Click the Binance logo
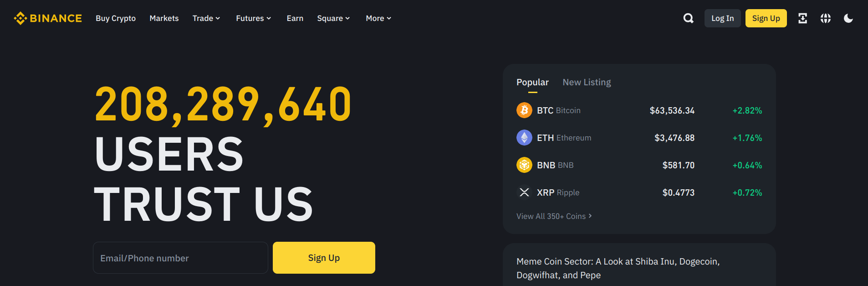Image resolution: width=868 pixels, height=286 pixels. tap(47, 18)
